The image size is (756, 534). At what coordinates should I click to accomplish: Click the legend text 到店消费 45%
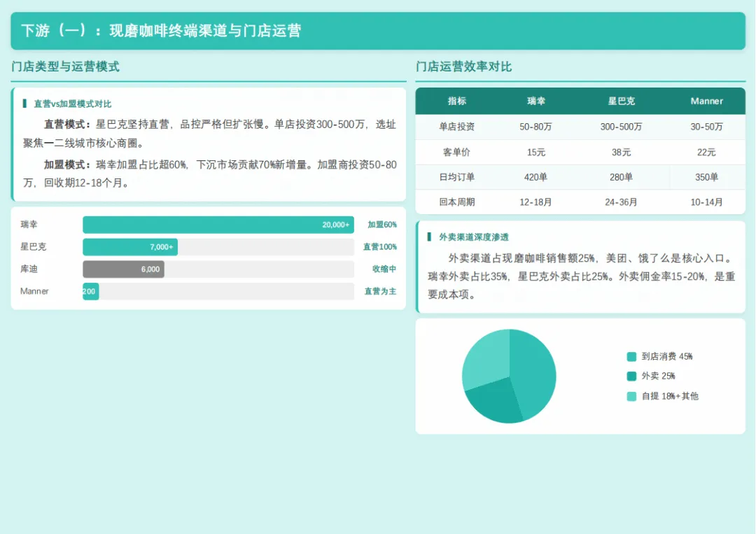(x=667, y=357)
